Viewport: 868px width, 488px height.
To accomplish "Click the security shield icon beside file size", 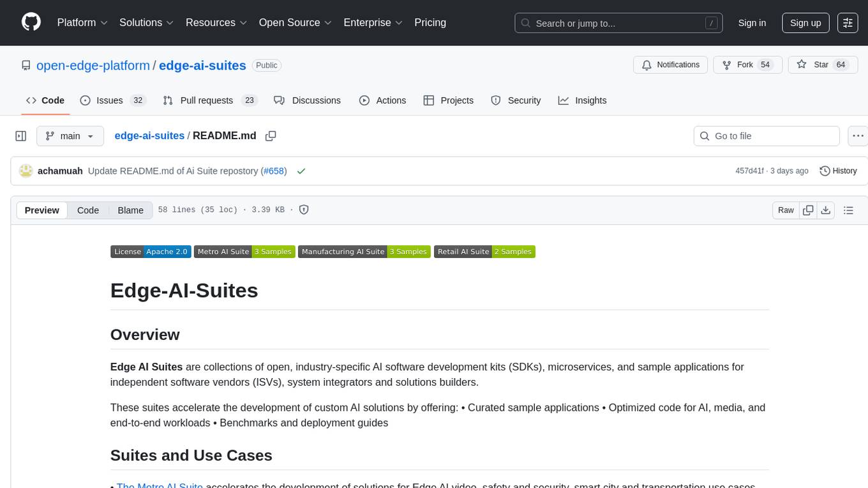I will coord(304,210).
